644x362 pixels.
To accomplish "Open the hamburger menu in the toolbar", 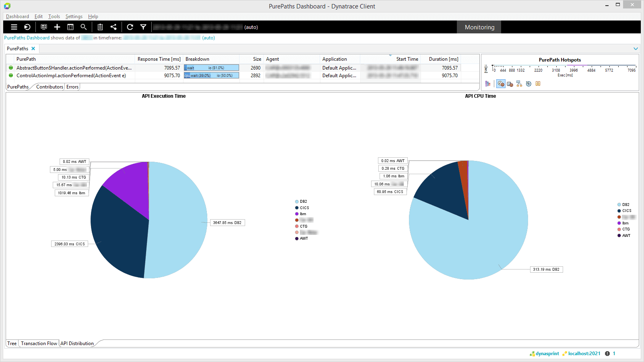I will (x=14, y=27).
